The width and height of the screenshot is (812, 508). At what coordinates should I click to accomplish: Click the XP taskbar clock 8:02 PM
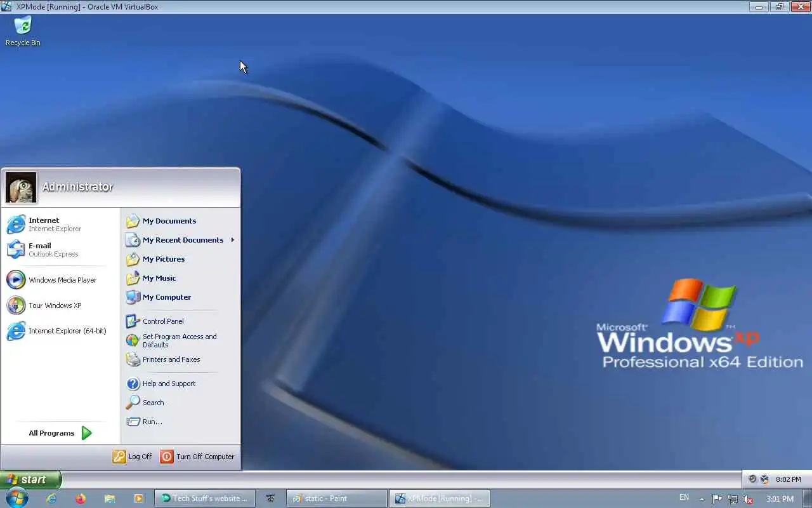[789, 479]
